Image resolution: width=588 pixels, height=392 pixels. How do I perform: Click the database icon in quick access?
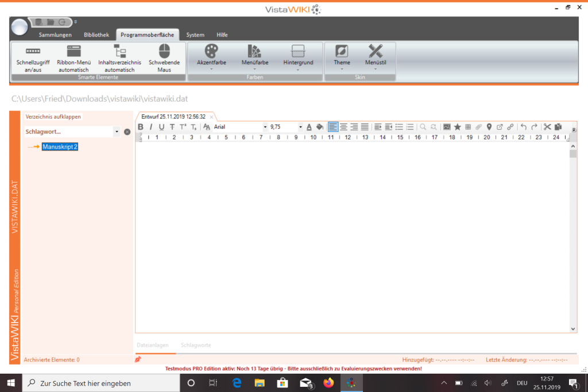38,22
